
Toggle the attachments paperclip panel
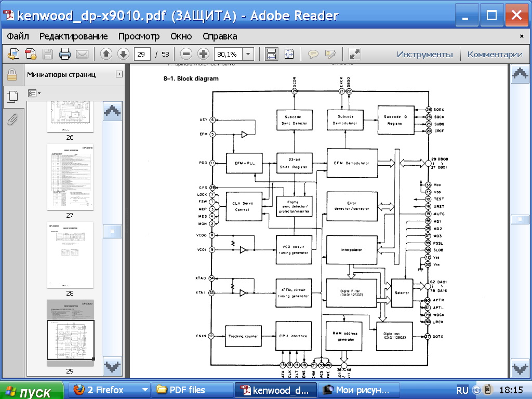12,120
